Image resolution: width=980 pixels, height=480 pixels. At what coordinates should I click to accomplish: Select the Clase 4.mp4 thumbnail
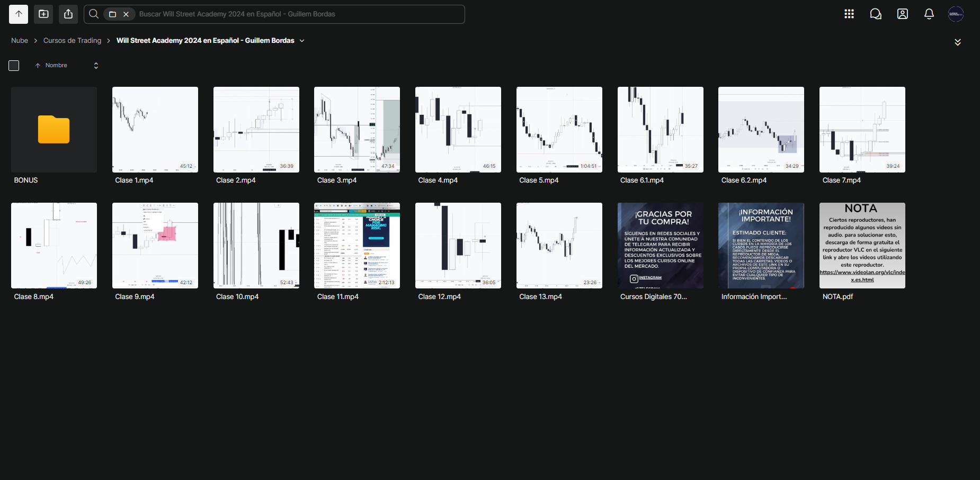click(458, 130)
